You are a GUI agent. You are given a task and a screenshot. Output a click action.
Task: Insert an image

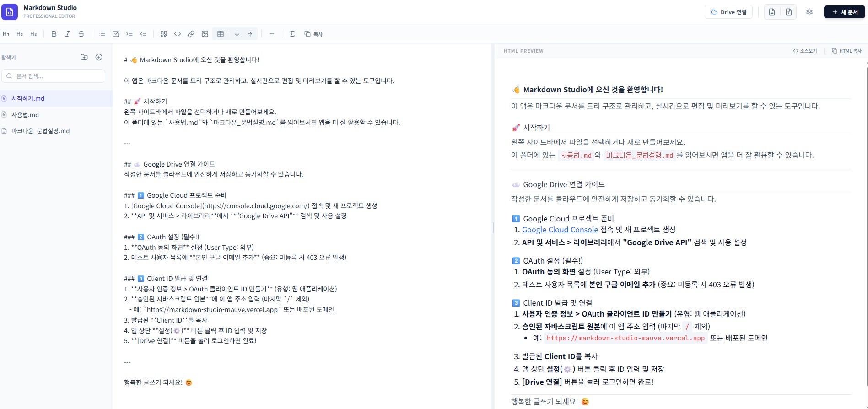pos(205,34)
